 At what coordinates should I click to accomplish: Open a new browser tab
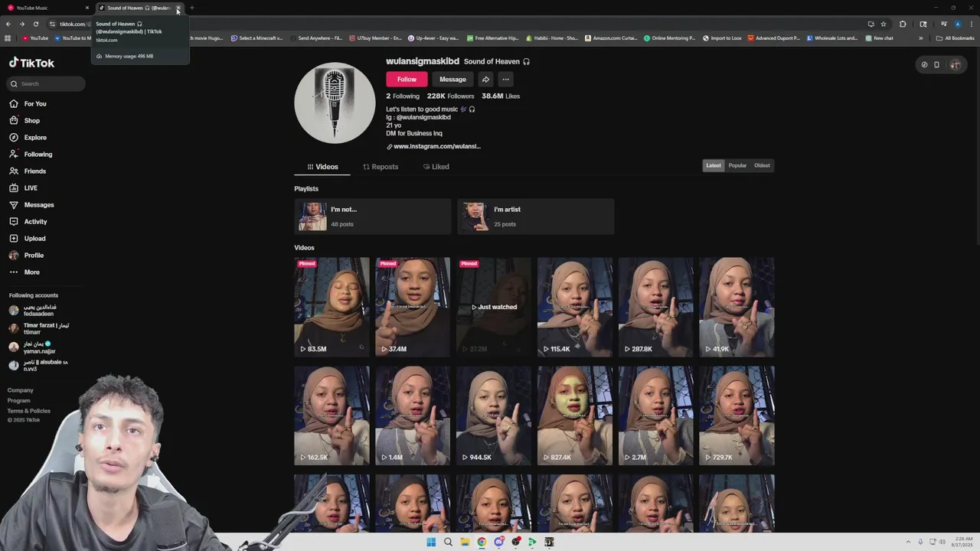191,8
